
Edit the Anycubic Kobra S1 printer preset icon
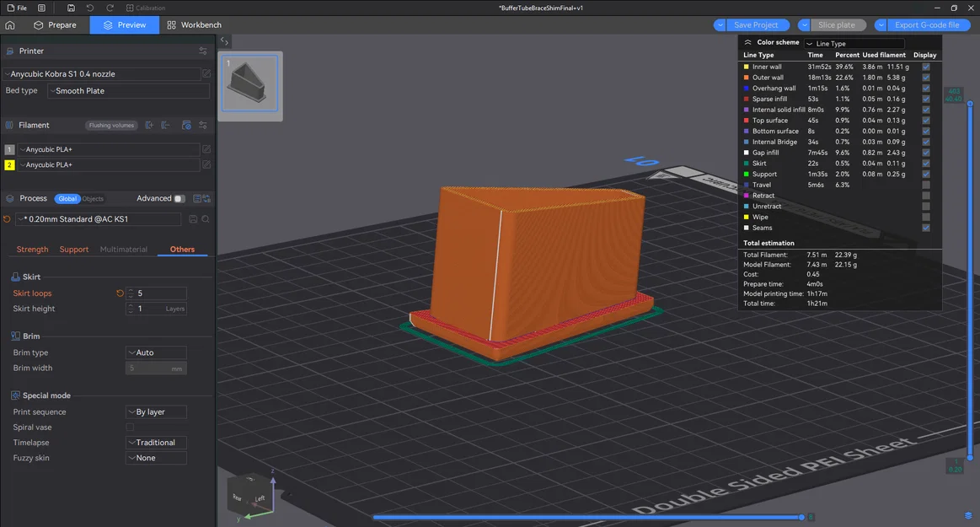206,73
